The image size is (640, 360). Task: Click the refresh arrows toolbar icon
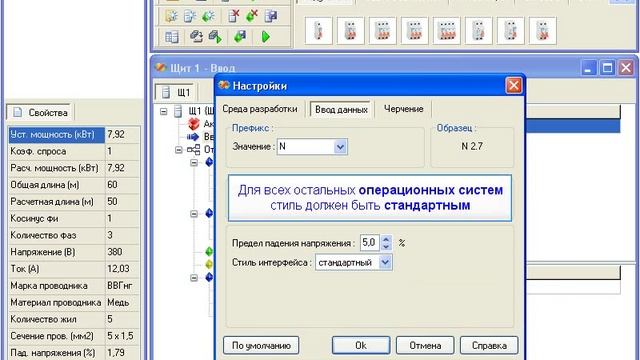196,37
